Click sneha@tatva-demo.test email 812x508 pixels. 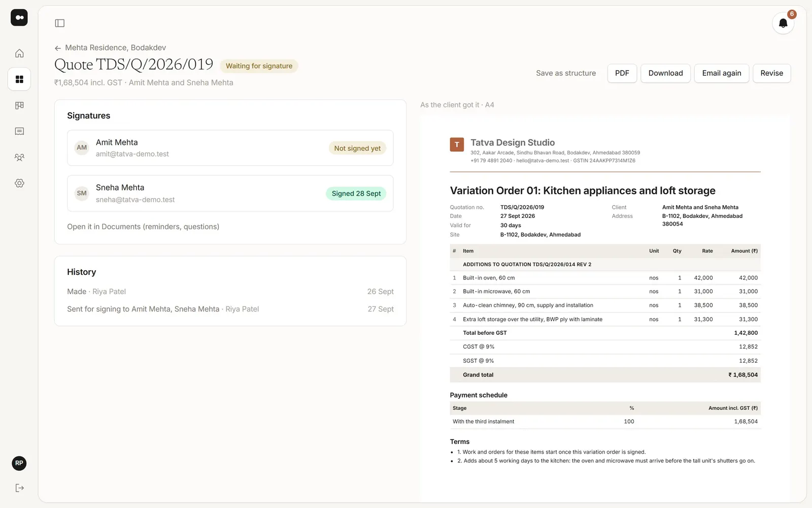click(135, 200)
